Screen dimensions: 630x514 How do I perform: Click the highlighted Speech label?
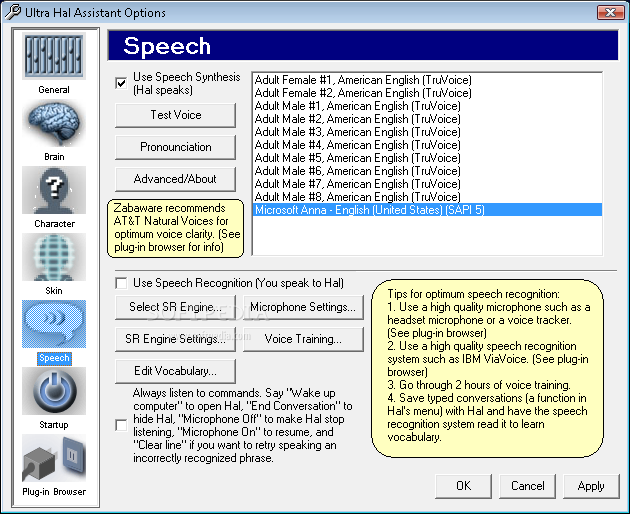point(54,358)
